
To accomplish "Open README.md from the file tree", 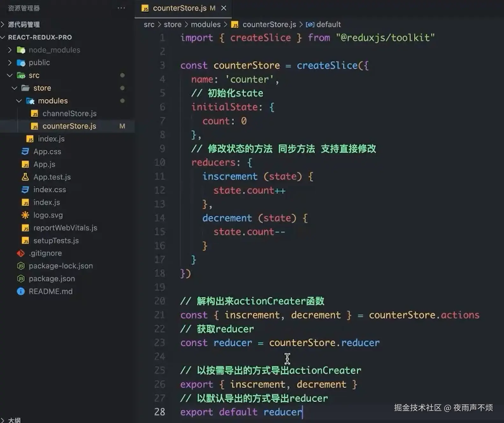I will click(51, 291).
